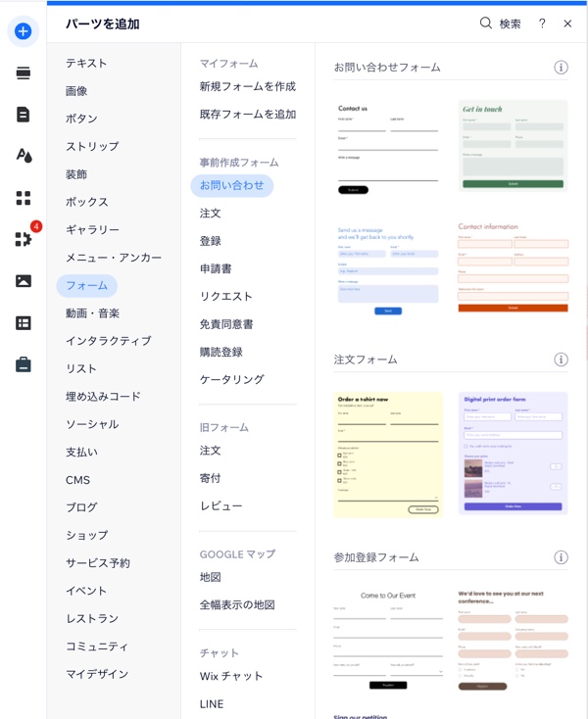Open the Pages document icon
Viewport: 588px width, 719px height.
click(x=23, y=115)
